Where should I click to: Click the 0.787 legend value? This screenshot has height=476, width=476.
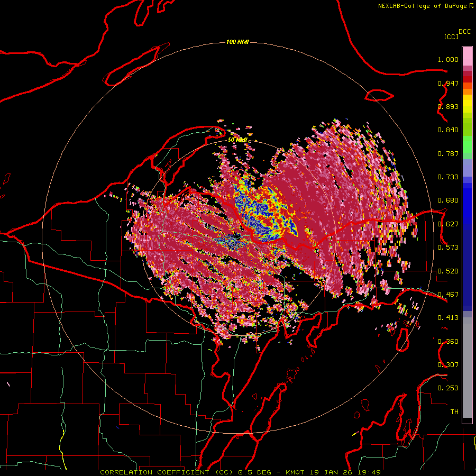point(448,153)
